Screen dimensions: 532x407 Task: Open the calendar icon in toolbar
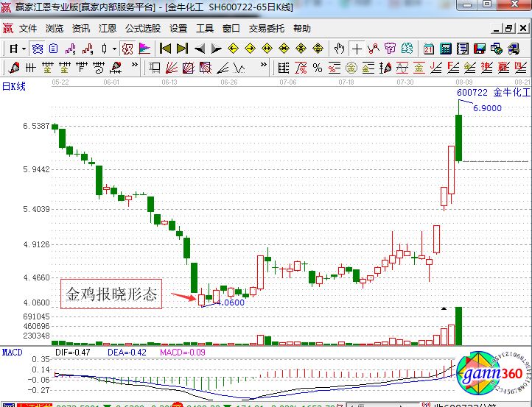[x=429, y=49]
